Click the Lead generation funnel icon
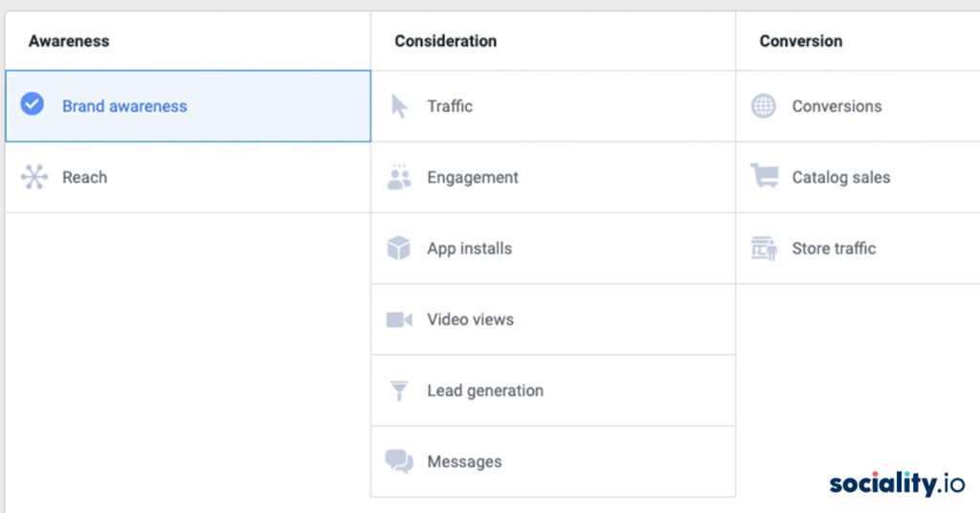Screen dimensions: 980x513 (x=399, y=390)
